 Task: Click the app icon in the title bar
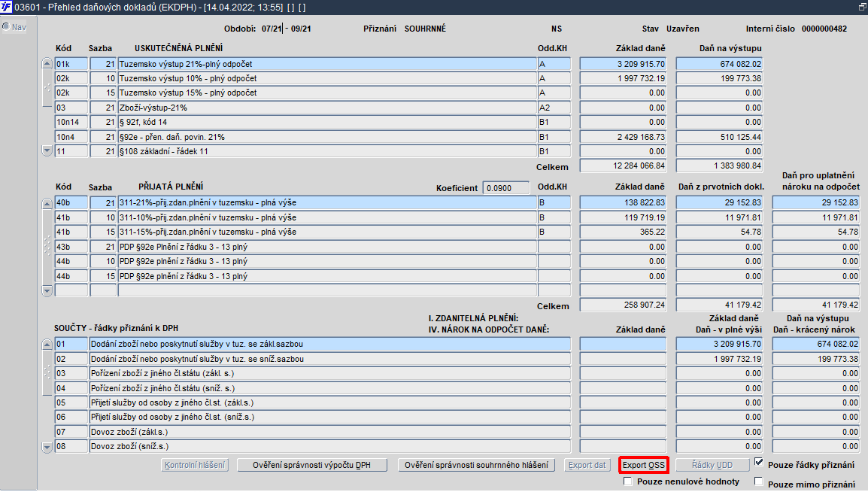click(6, 7)
